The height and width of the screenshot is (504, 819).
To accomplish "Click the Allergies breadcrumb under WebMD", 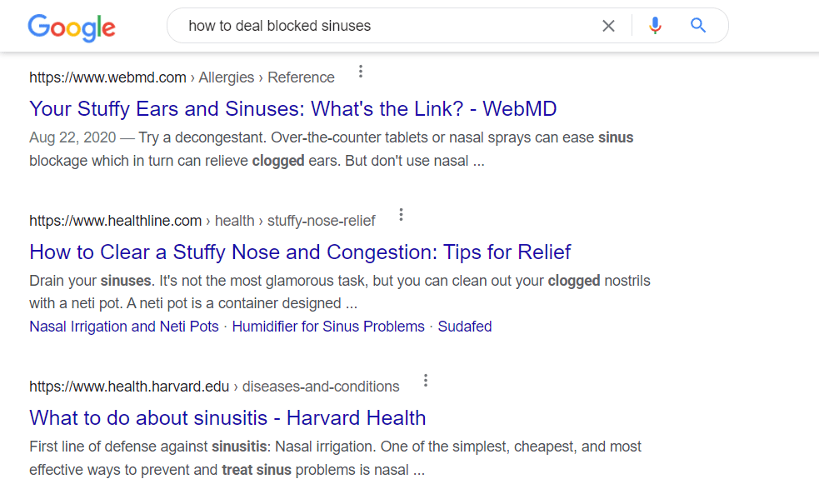I will pyautogui.click(x=227, y=77).
